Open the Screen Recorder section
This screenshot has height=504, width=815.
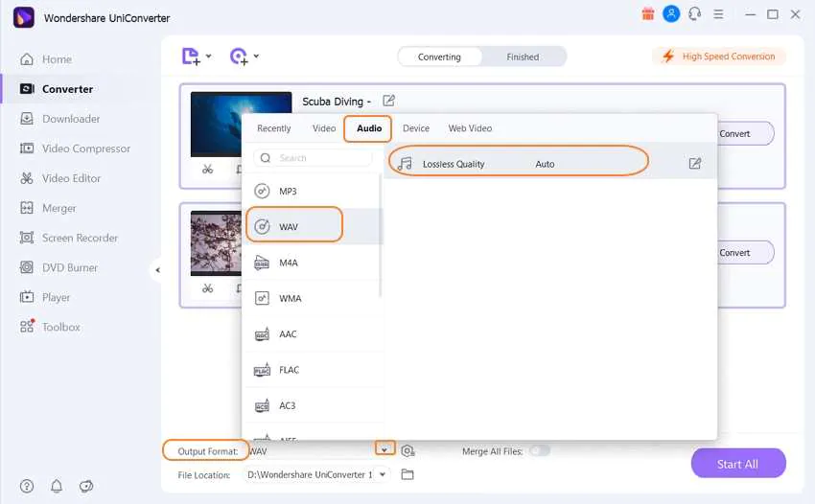click(x=69, y=238)
